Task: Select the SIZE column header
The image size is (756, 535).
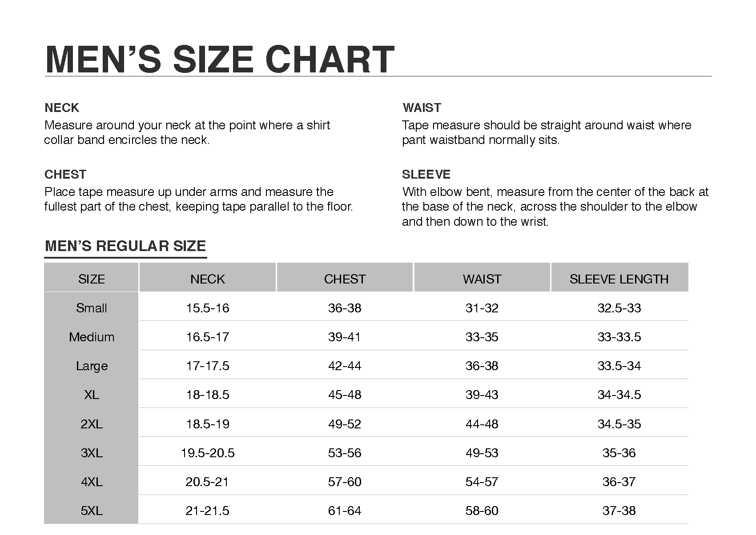Action: pos(92,279)
